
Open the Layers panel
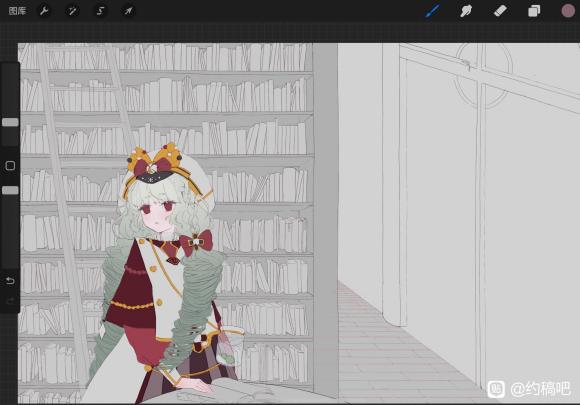[x=534, y=11]
